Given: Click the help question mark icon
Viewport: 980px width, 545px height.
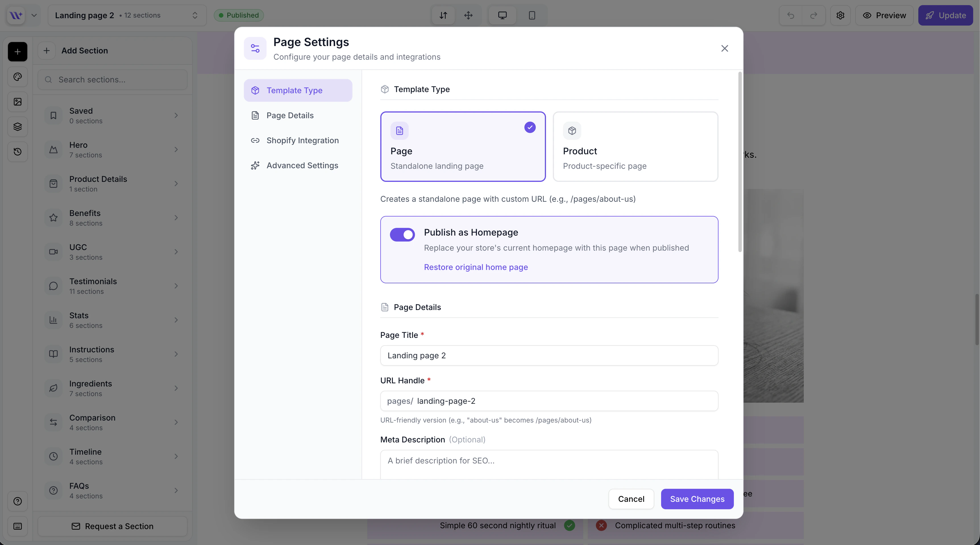Looking at the screenshot, I should coord(18,501).
